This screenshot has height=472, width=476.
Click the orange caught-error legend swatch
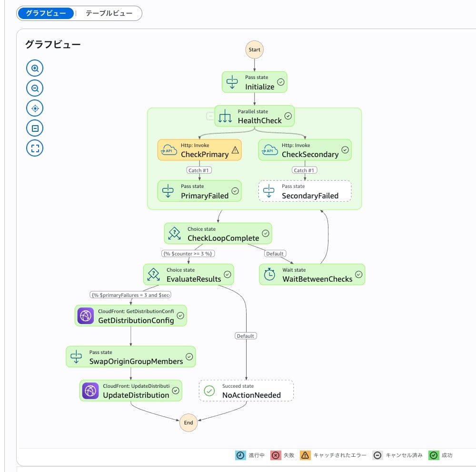[x=305, y=455]
